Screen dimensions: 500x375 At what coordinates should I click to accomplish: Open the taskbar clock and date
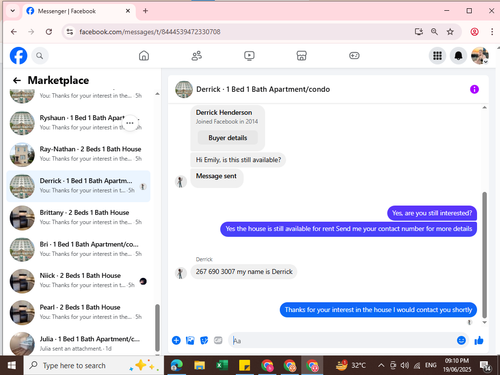coord(457,365)
